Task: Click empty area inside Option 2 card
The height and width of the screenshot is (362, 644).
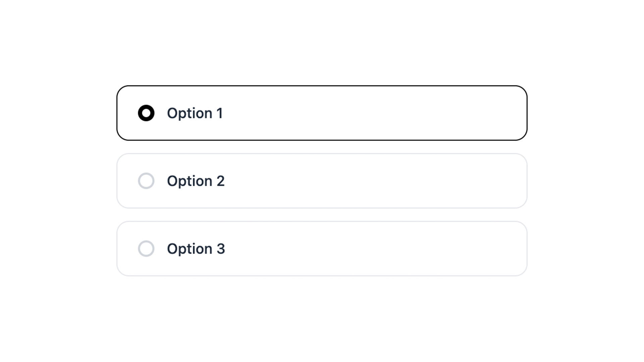Action: pyautogui.click(x=369, y=181)
